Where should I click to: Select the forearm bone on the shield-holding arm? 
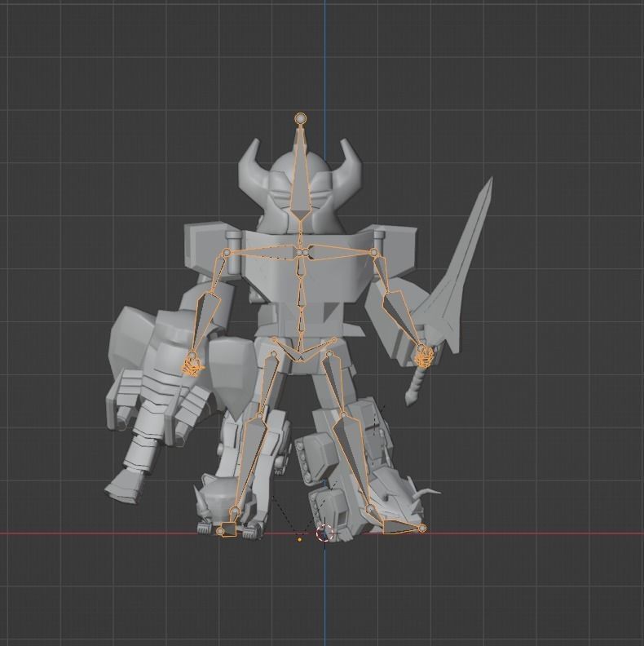pyautogui.click(x=205, y=322)
